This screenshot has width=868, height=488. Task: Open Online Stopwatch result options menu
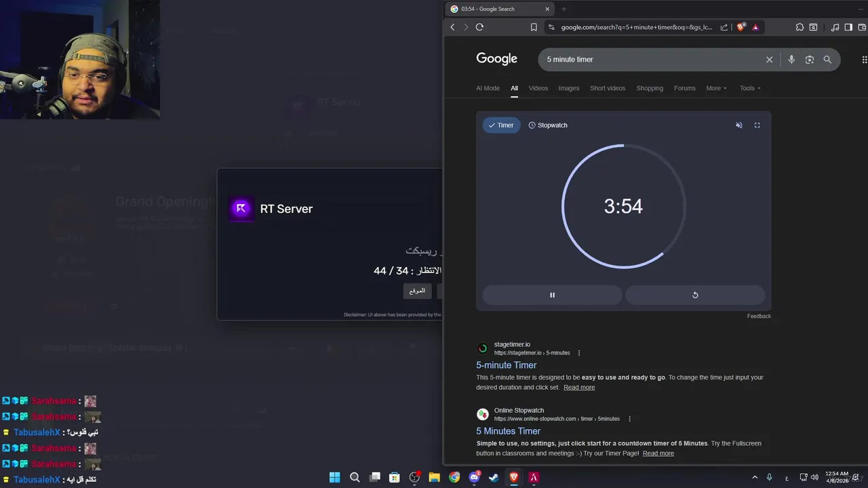pos(629,419)
